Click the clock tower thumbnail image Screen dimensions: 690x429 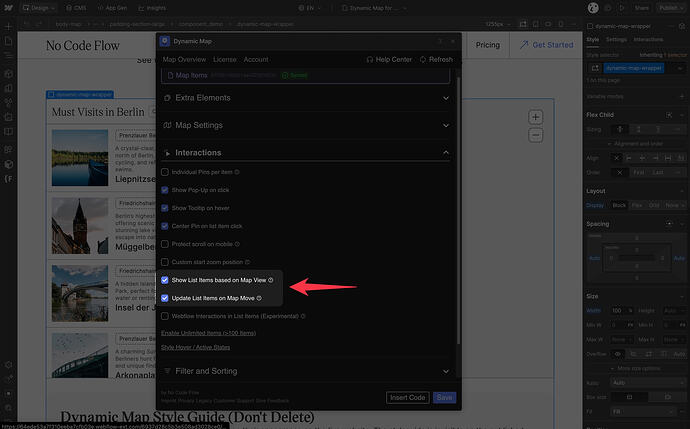(80, 226)
